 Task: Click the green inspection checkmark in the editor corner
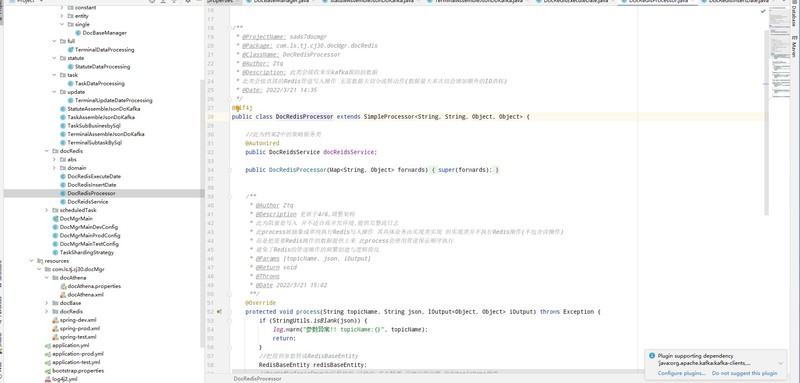click(x=763, y=11)
